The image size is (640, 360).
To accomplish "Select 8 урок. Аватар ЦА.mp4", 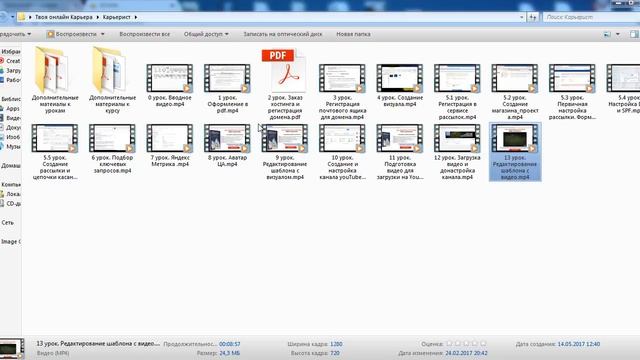I will tap(227, 146).
